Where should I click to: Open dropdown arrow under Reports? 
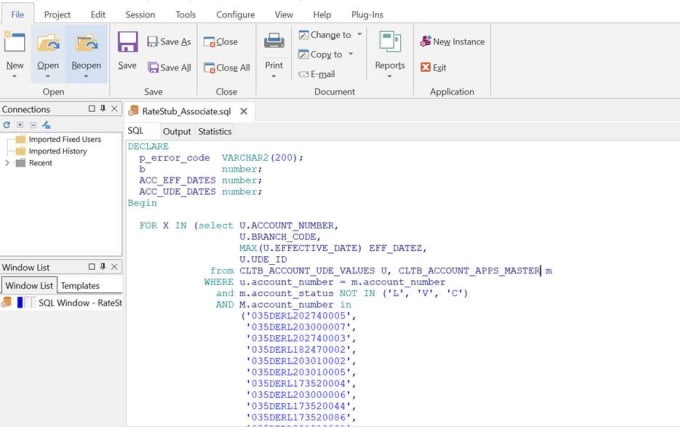(x=389, y=77)
